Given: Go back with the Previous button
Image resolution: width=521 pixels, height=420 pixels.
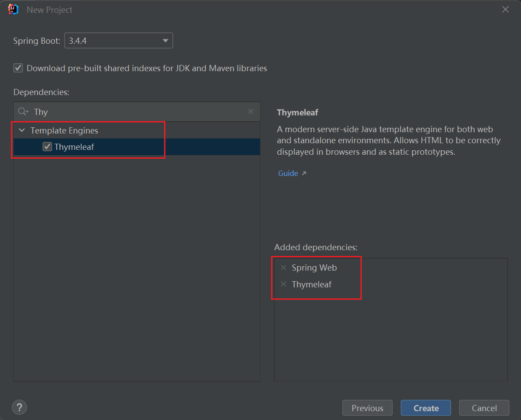Looking at the screenshot, I should (368, 408).
